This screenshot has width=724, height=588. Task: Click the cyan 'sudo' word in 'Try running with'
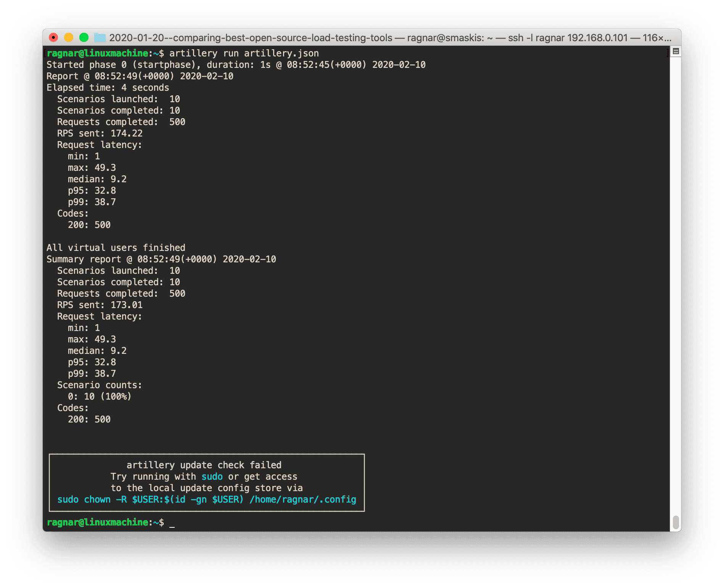[212, 477]
